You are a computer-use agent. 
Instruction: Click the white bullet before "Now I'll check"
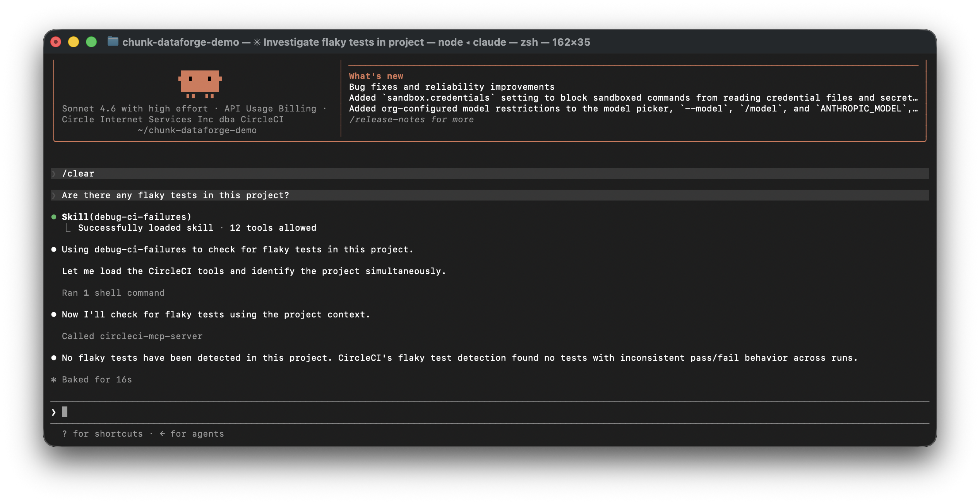(x=54, y=314)
